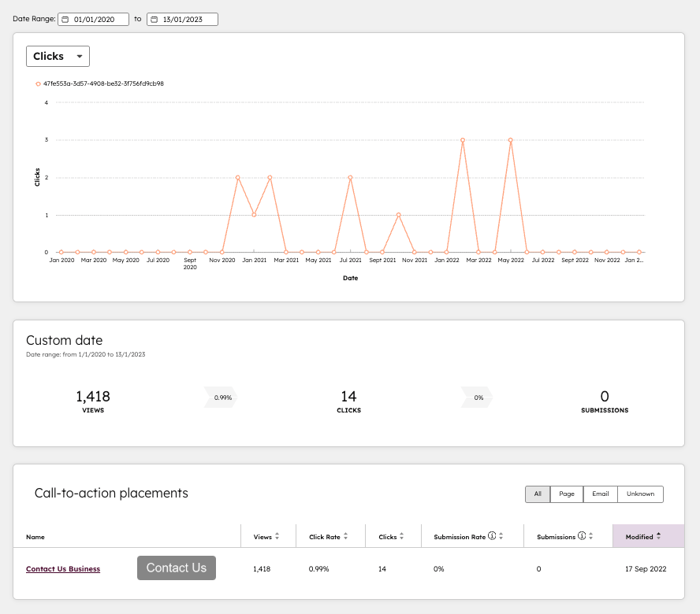This screenshot has height=614, width=700.
Task: Click the legend label 47fe553a series ID
Action: [104, 84]
